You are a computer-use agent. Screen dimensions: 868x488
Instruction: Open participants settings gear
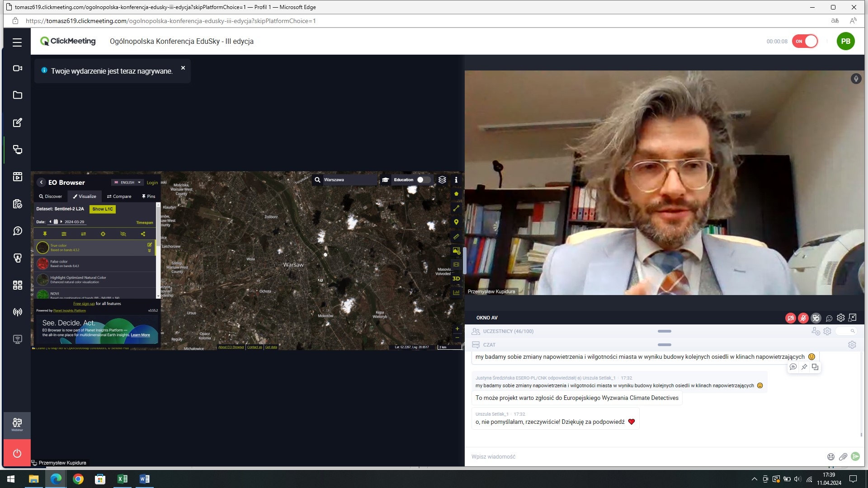click(827, 331)
